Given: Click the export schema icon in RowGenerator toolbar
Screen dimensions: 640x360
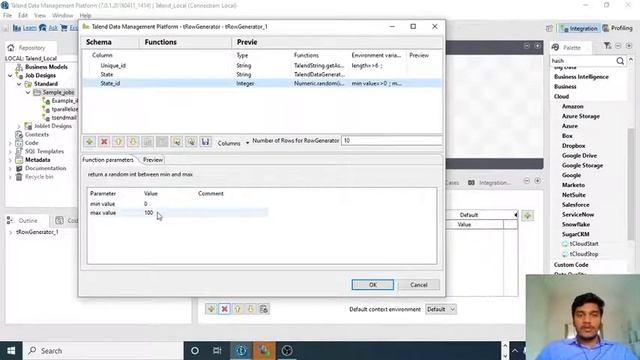Looking at the screenshot, I should (191, 142).
